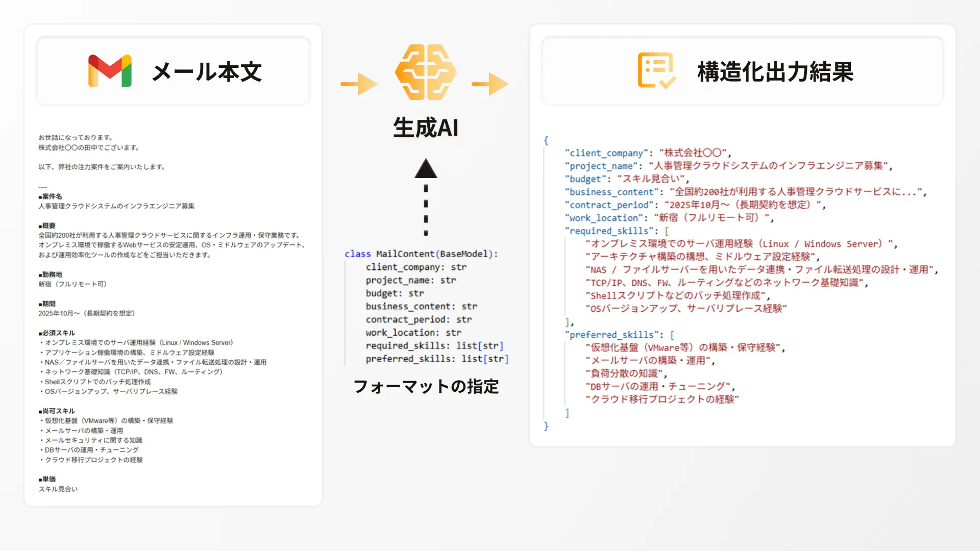Click the preferred_skills: list[str] schema line
Screen dimensions: 980x551
coord(437,359)
